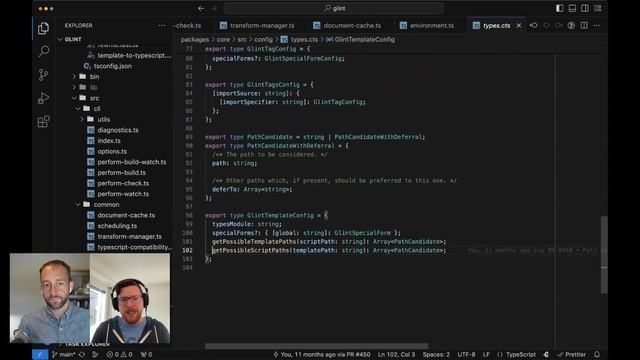
Task: Collapse the src folder
Action: point(74,98)
